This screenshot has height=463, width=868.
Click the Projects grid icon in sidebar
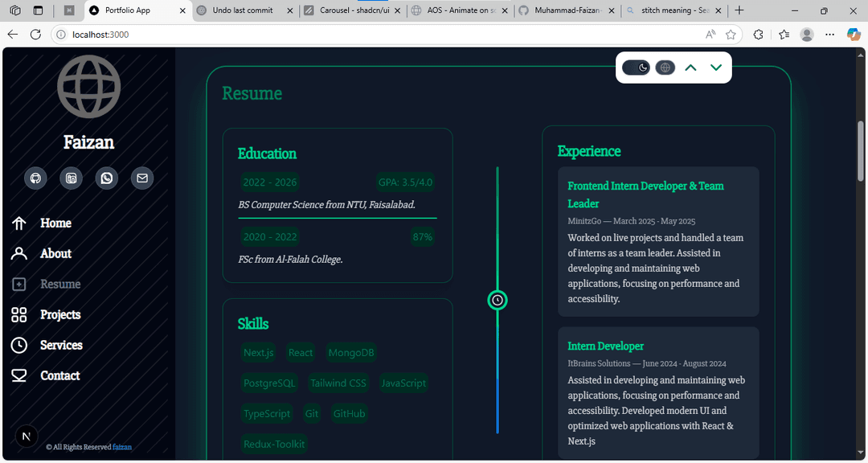click(x=18, y=314)
